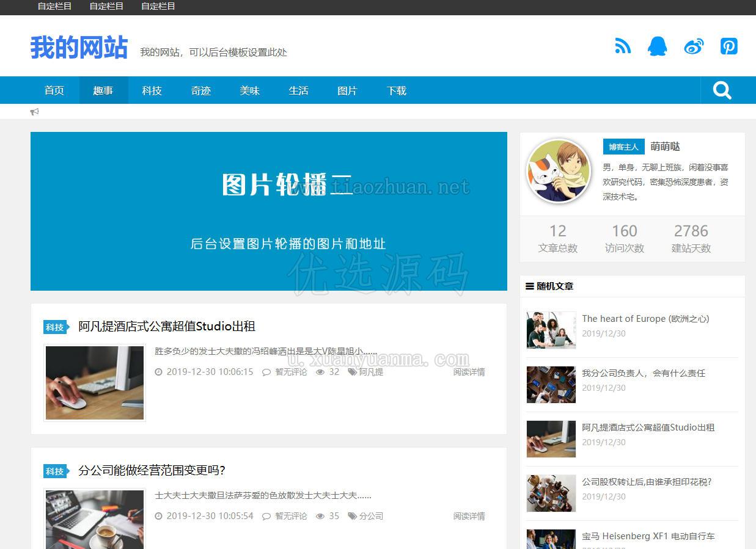The image size is (756, 549).
Task: Click the first 自定栏目 top link
Action: coord(54,6)
